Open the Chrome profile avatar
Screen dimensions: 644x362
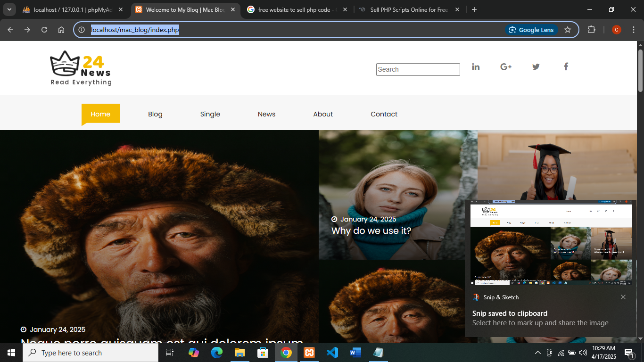point(617,30)
